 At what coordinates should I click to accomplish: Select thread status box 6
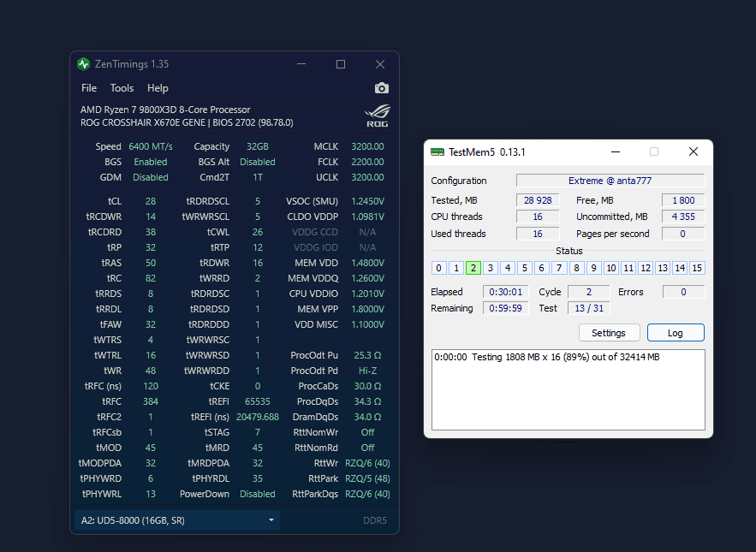click(x=541, y=268)
